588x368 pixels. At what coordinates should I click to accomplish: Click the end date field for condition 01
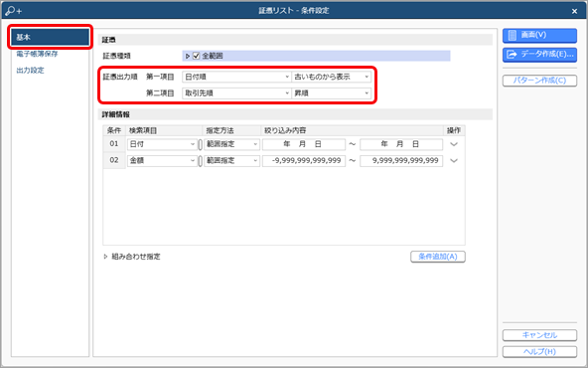[401, 144]
